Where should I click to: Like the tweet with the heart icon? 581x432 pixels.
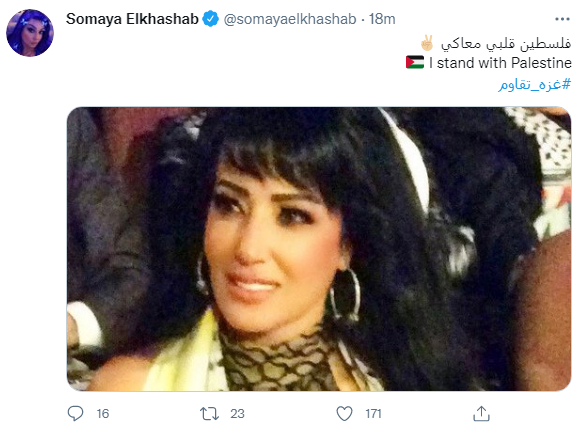344,413
